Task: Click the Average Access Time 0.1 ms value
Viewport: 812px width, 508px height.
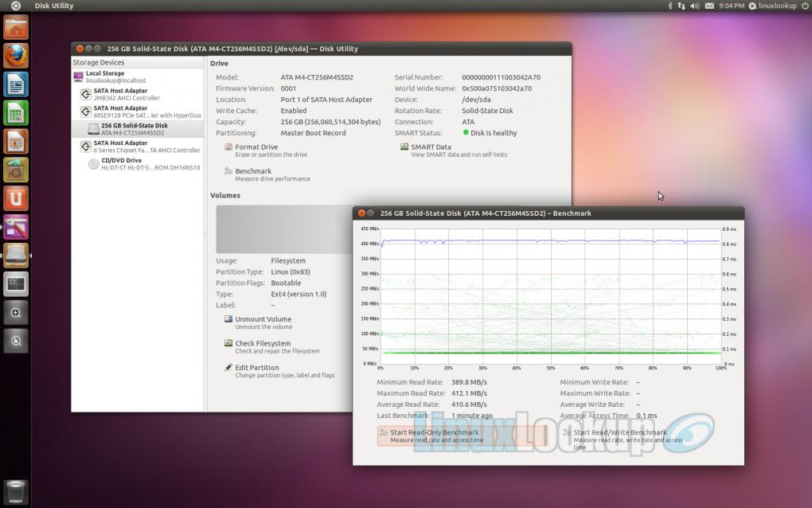Action: tap(646, 416)
